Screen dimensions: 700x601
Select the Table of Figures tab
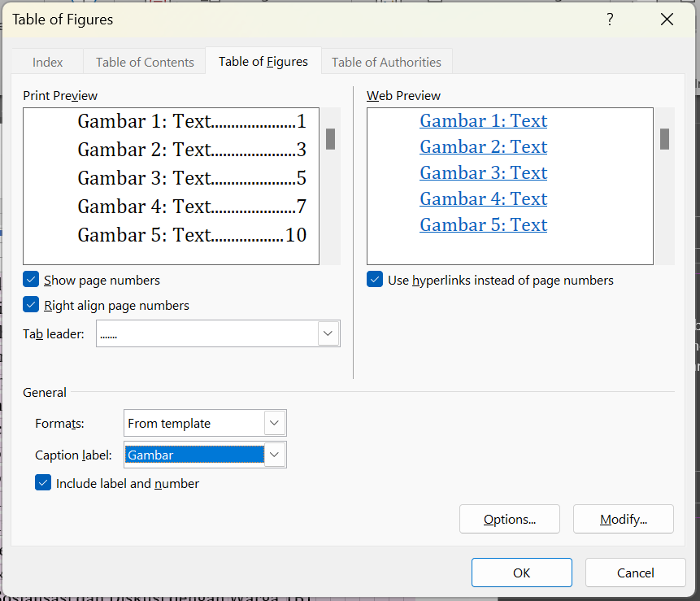point(263,61)
